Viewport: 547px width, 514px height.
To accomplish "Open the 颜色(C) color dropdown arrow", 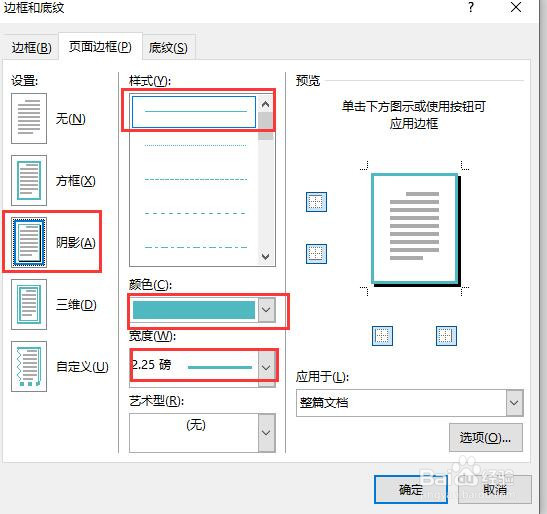I will point(267,310).
